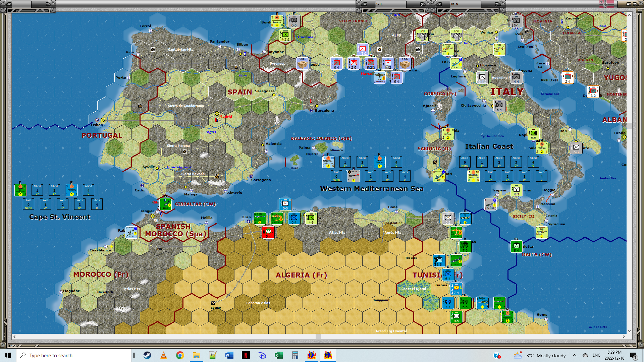Open Excel from the taskbar
The image size is (644, 362).
[x=279, y=355]
